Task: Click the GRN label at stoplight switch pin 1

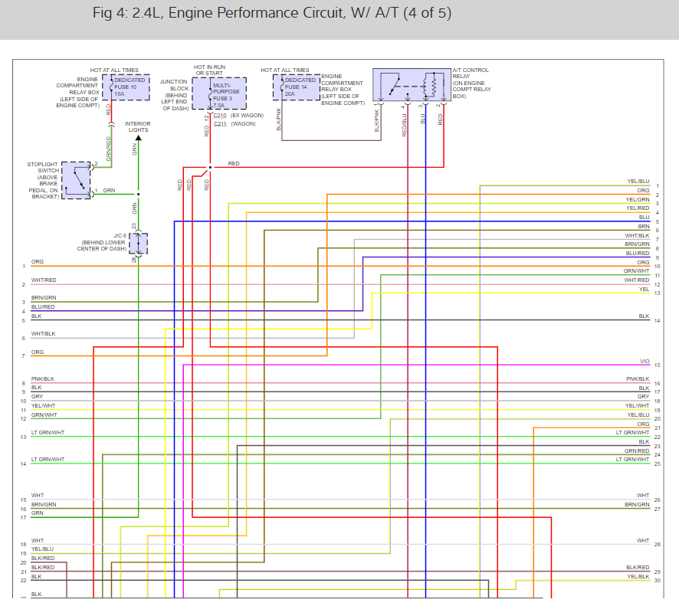Action: (x=109, y=190)
